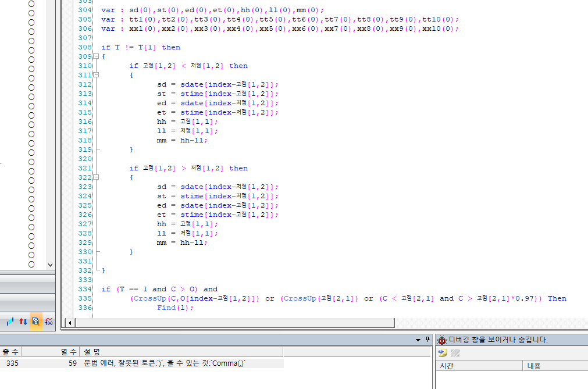Click the eraser clear icon in debug panel
The height and width of the screenshot is (389, 588).
click(x=455, y=353)
